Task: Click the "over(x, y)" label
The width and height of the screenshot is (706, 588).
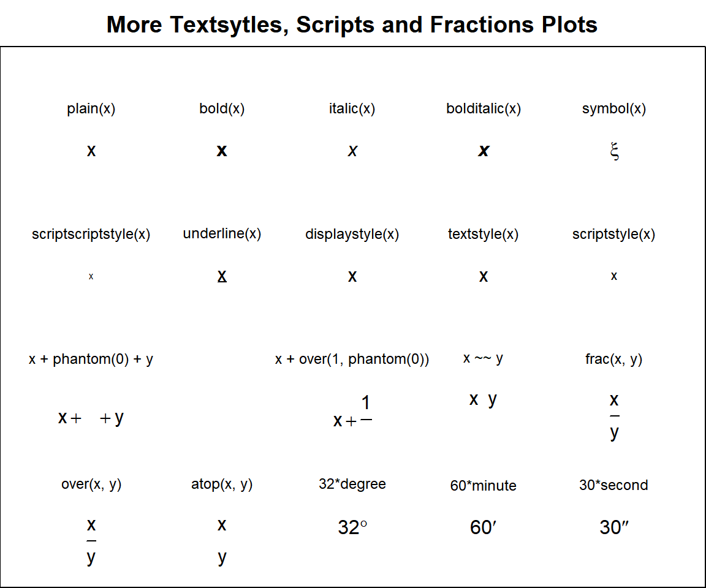Action: click(x=91, y=484)
